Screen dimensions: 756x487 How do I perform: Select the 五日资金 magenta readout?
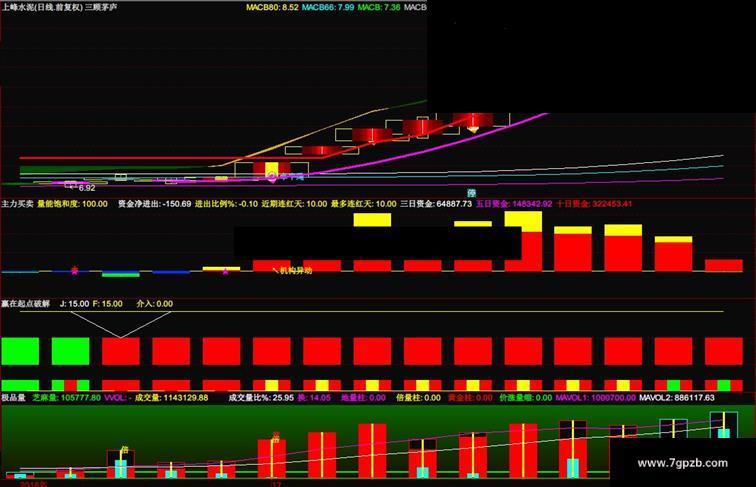[x=514, y=204]
